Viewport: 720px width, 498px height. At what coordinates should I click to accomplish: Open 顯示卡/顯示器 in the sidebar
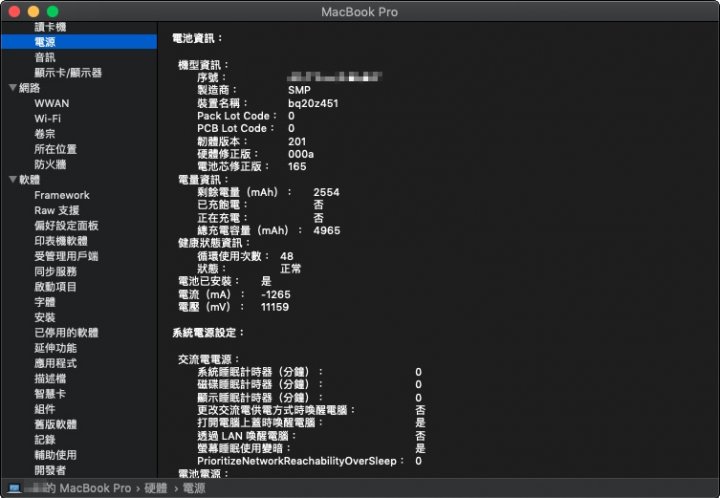tap(68, 73)
